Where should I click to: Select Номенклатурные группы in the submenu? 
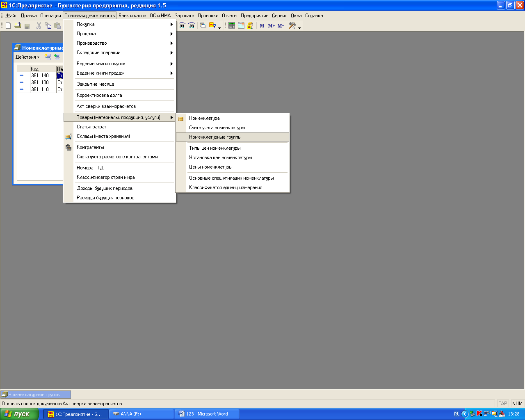233,137
